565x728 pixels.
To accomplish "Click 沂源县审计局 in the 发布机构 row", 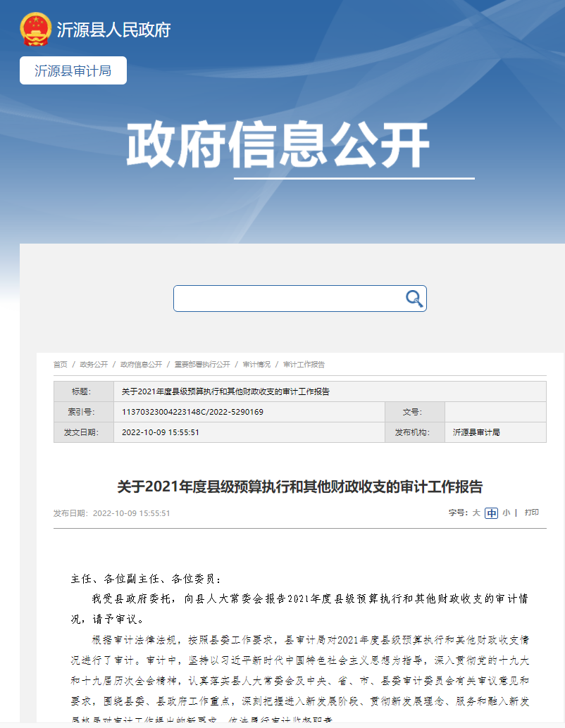I will tap(476, 432).
